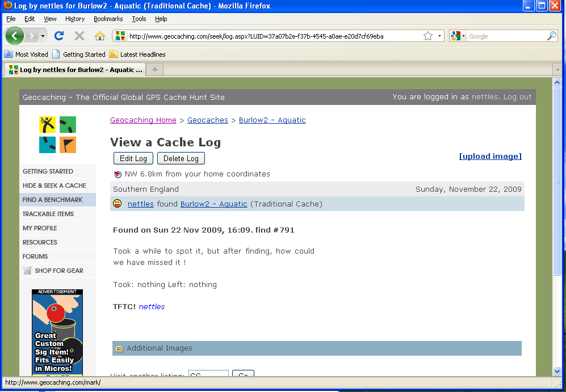Follow the upload image link
This screenshot has height=392, width=566.
coord(490,157)
